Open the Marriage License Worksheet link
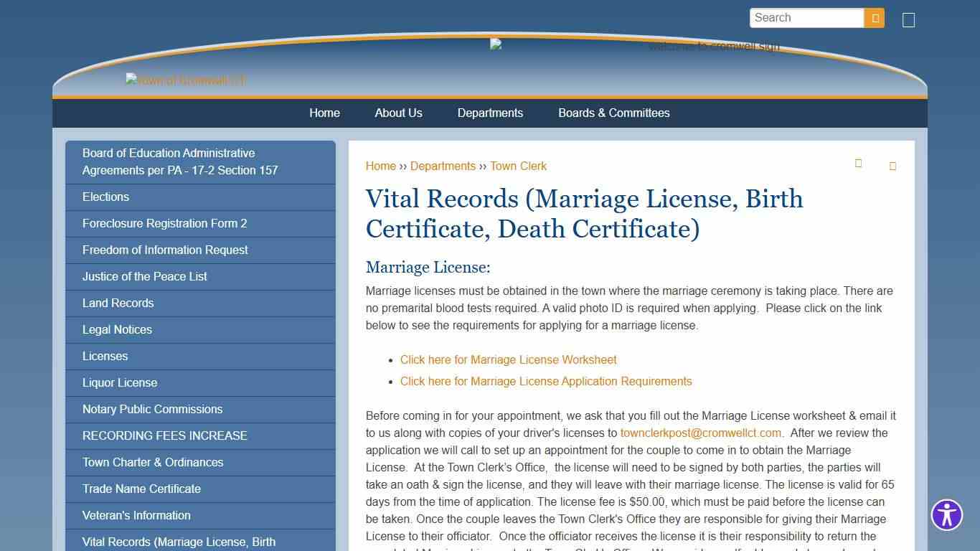 508,359
